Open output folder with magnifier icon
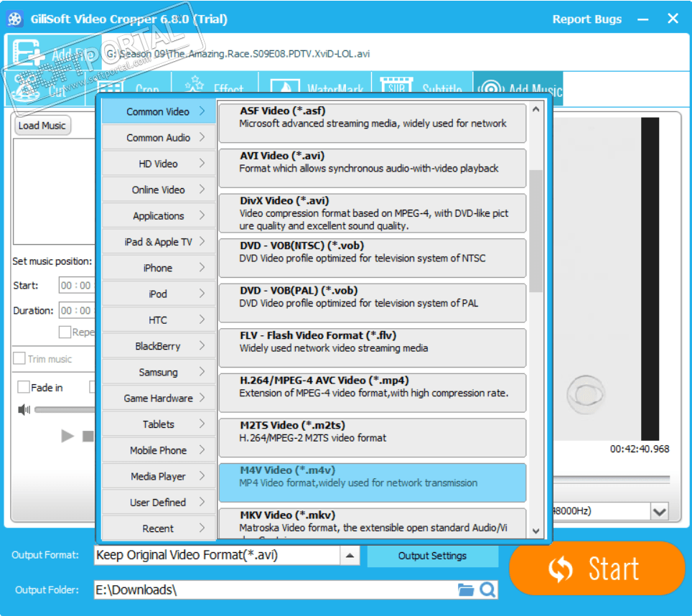 click(487, 590)
